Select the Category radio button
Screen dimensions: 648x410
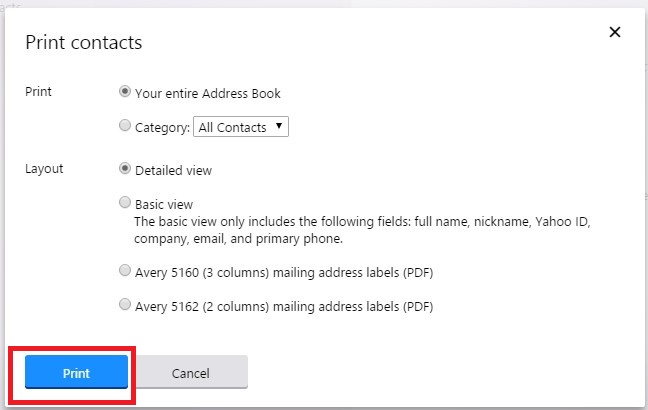coord(125,126)
